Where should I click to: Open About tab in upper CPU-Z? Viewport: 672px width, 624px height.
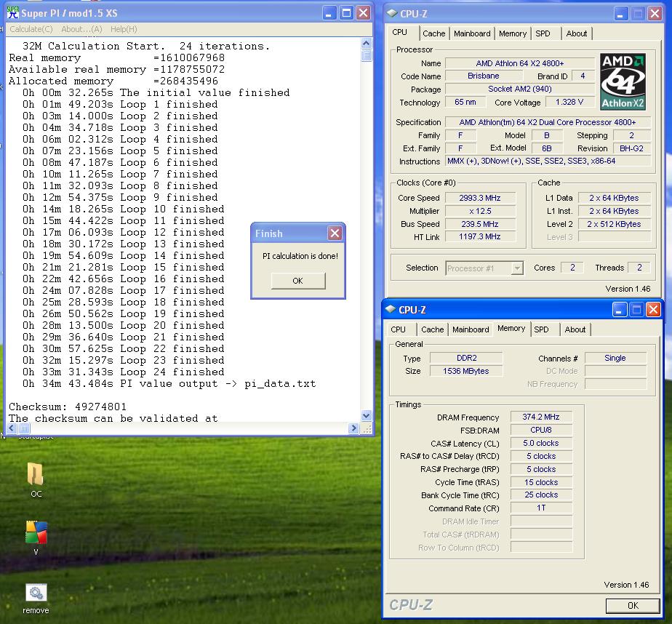[x=577, y=33]
